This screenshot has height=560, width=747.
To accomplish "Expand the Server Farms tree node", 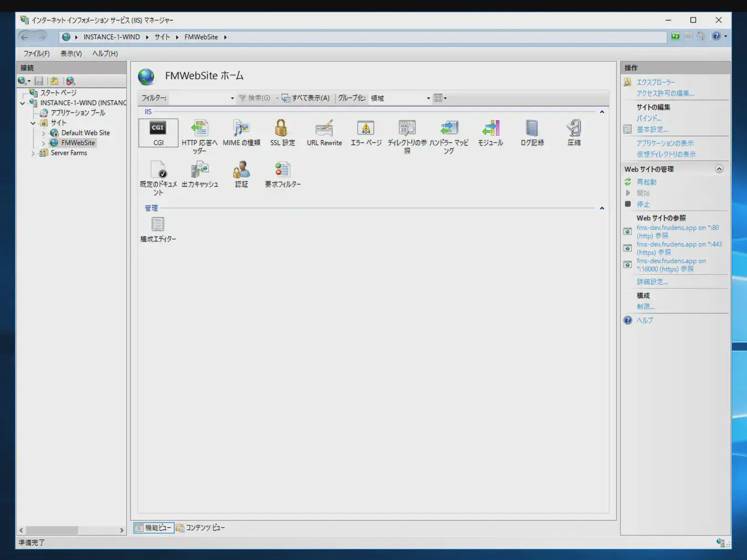I will [x=33, y=153].
